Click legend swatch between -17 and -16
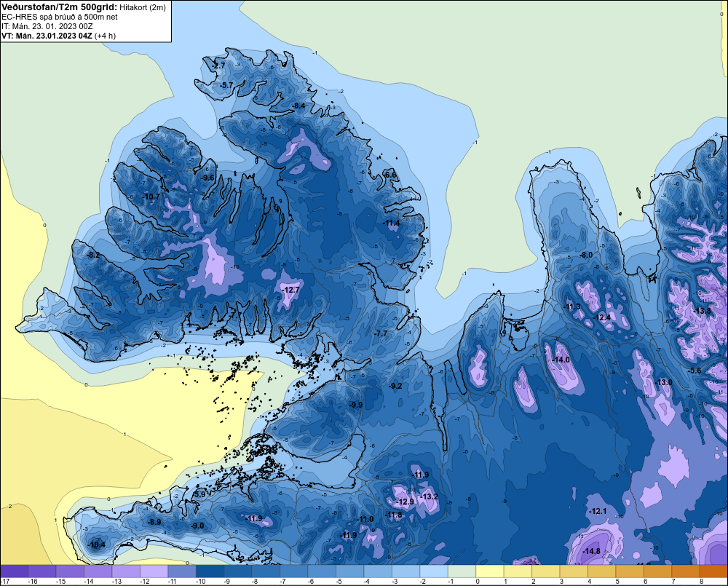 coord(15,571)
